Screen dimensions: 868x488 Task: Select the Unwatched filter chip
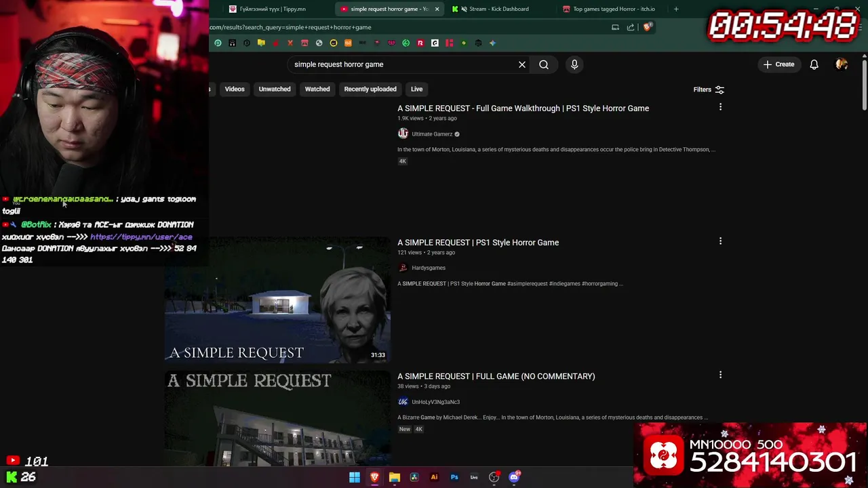tap(275, 89)
